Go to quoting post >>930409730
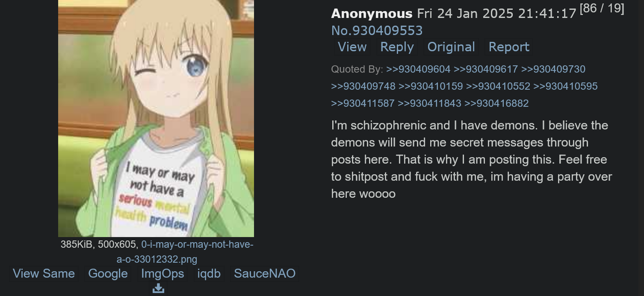 click(553, 69)
